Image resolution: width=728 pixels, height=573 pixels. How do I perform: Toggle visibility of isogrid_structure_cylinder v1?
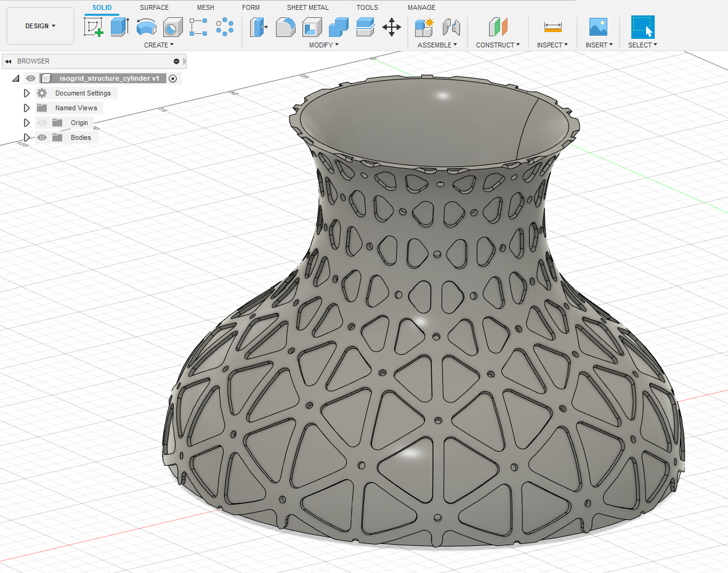coord(31,78)
